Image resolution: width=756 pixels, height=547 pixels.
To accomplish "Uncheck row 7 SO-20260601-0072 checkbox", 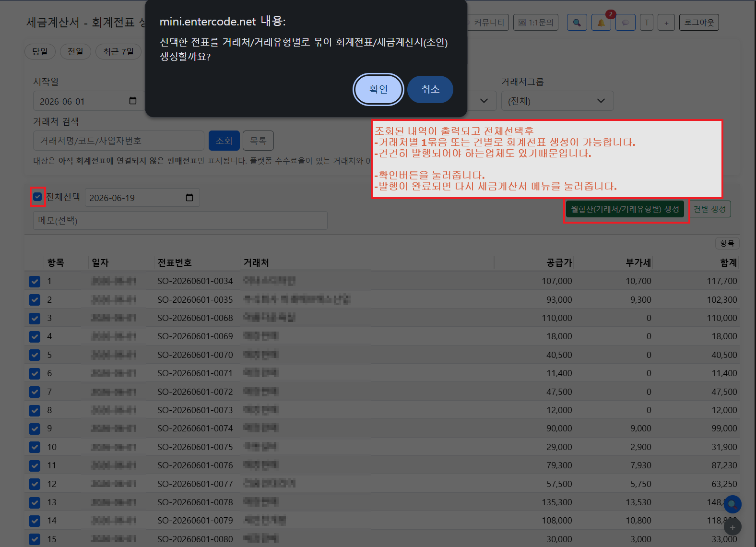I will pos(35,392).
